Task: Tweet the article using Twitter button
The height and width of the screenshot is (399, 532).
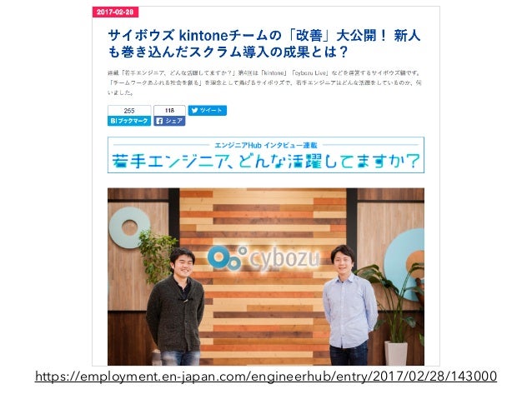Action: coord(208,111)
